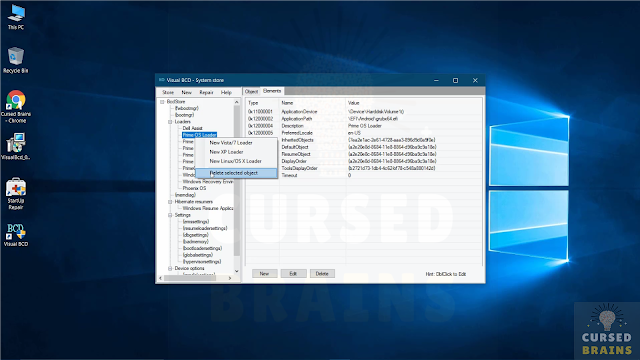
Task: Select the {bootloadersettings} item
Action: (x=202, y=248)
